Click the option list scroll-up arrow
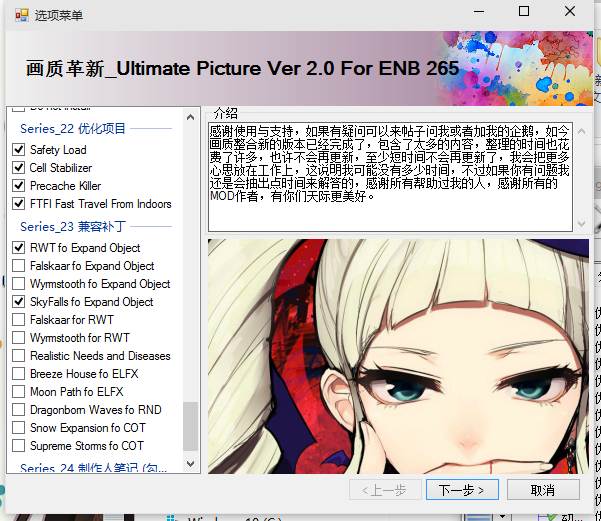 190,117
